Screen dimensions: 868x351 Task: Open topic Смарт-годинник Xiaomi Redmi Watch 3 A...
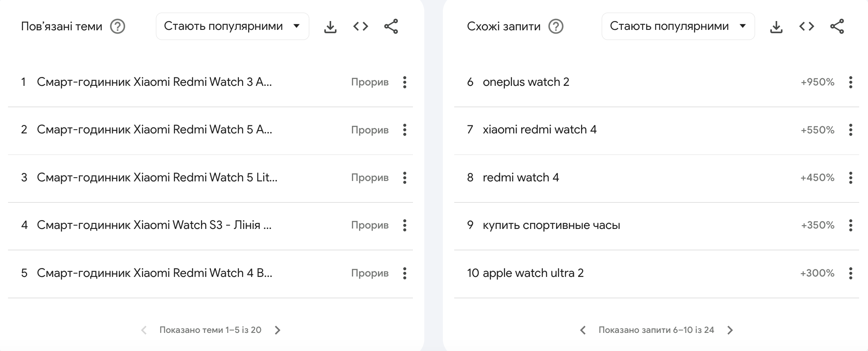(154, 82)
